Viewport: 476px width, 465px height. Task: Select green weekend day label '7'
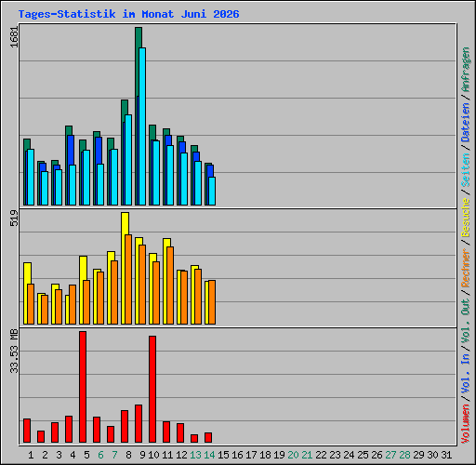coord(114,455)
